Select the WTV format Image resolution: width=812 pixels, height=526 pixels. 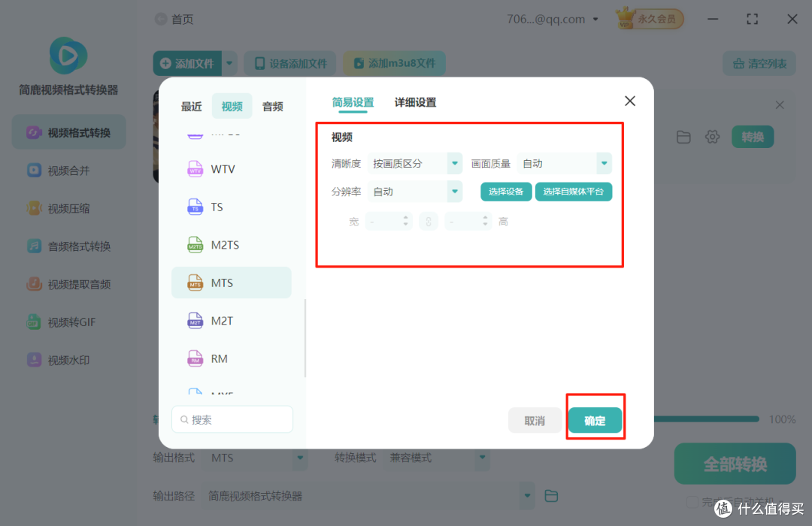coord(232,169)
